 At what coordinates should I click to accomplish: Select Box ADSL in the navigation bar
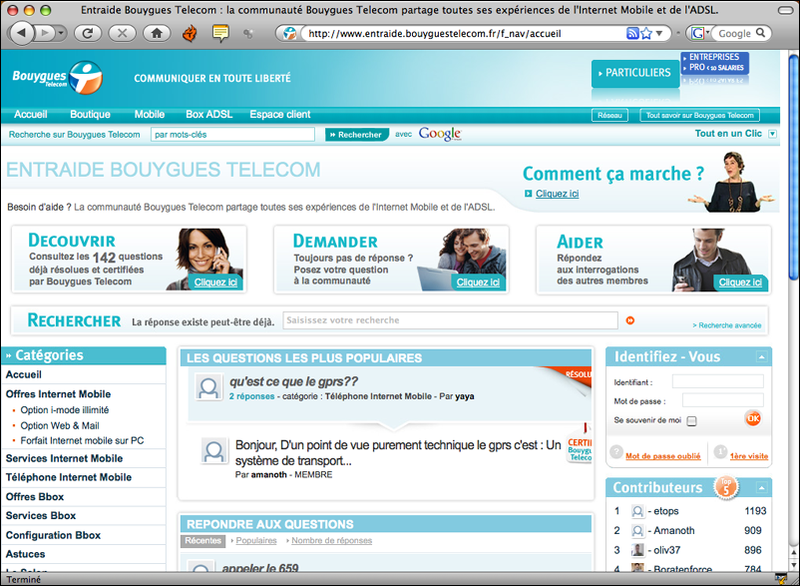[209, 114]
